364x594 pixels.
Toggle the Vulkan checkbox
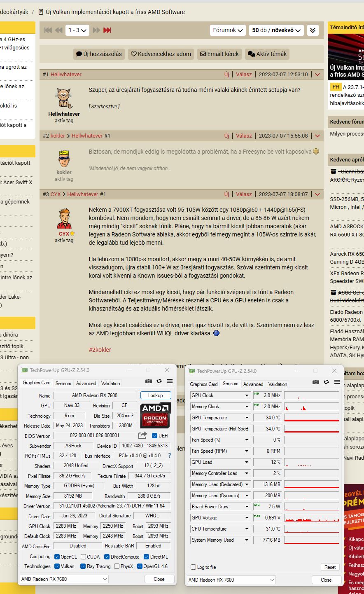[57, 566]
